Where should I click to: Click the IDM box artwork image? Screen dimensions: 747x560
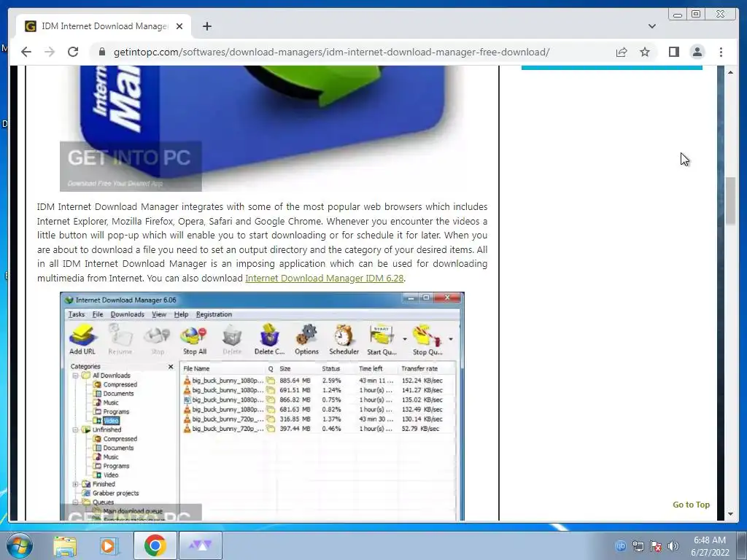click(262, 128)
